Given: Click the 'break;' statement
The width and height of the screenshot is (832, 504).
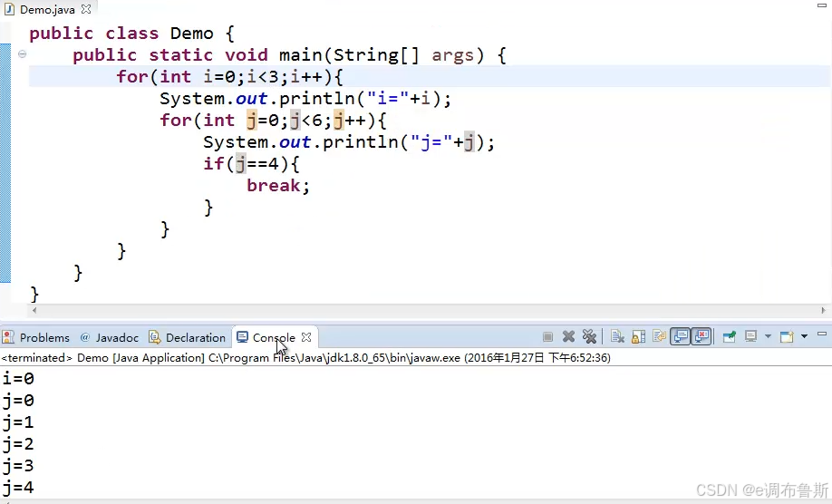Looking at the screenshot, I should 278,186.
